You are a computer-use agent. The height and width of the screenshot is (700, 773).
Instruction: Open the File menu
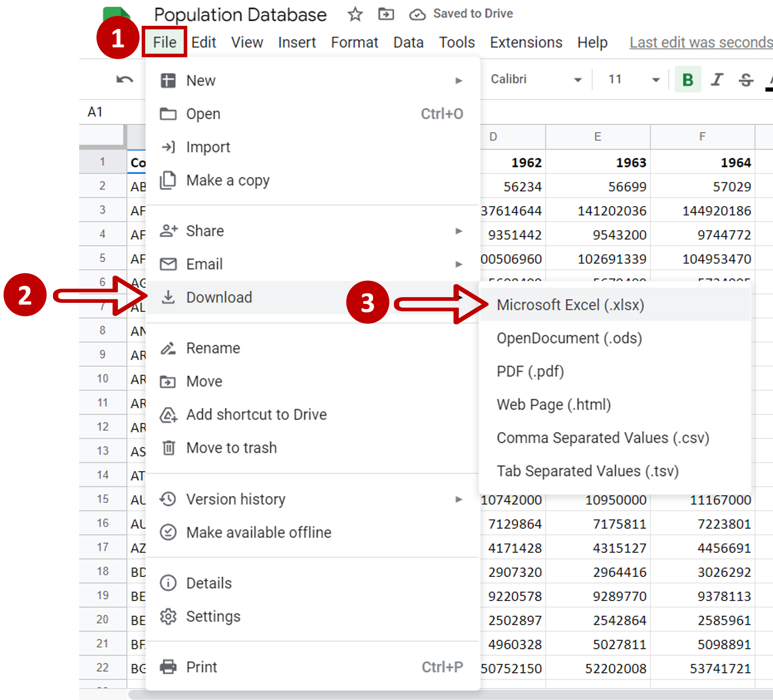pos(165,42)
